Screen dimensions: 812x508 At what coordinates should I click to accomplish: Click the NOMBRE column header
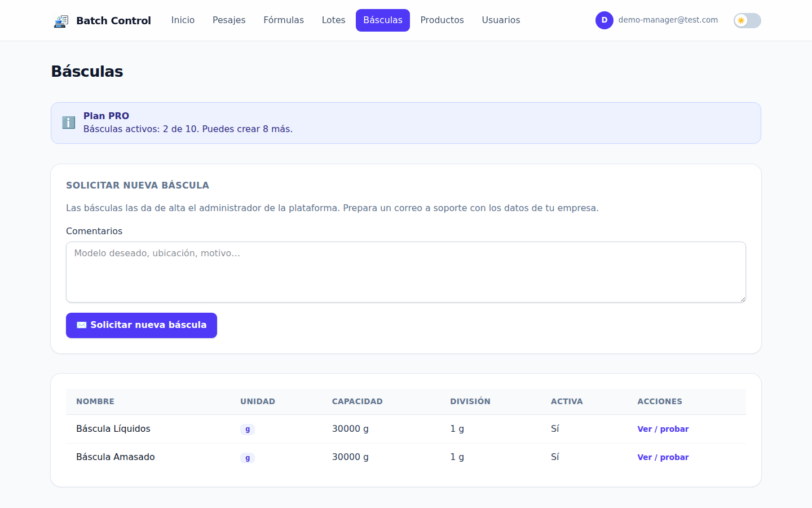95,401
